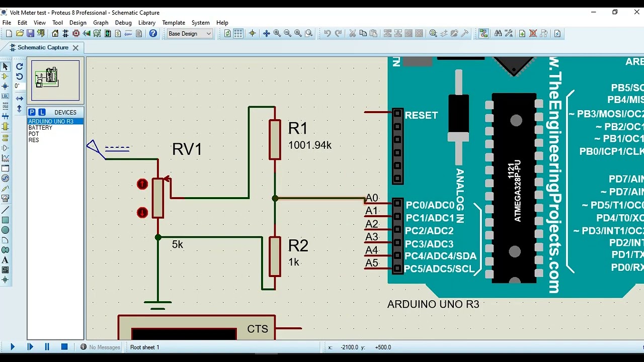Add new sheet green plus icon
This screenshot has height=362, width=644.
coord(522,34)
